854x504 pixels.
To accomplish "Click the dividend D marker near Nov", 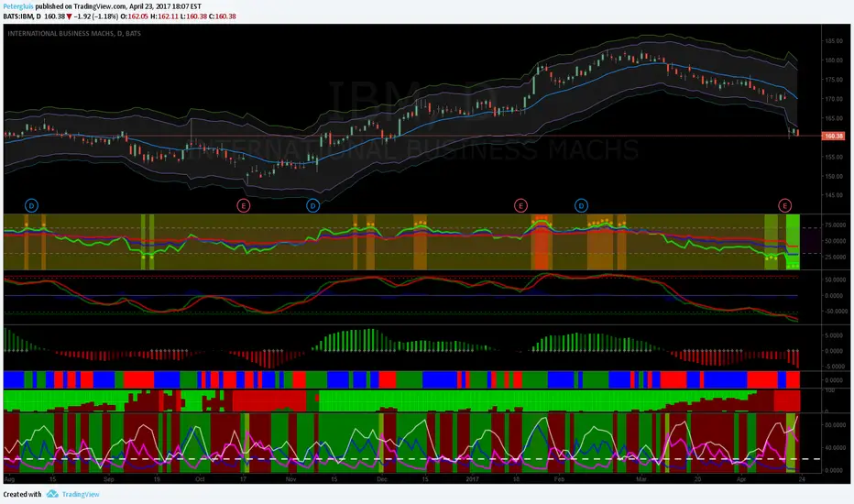I will [x=312, y=205].
